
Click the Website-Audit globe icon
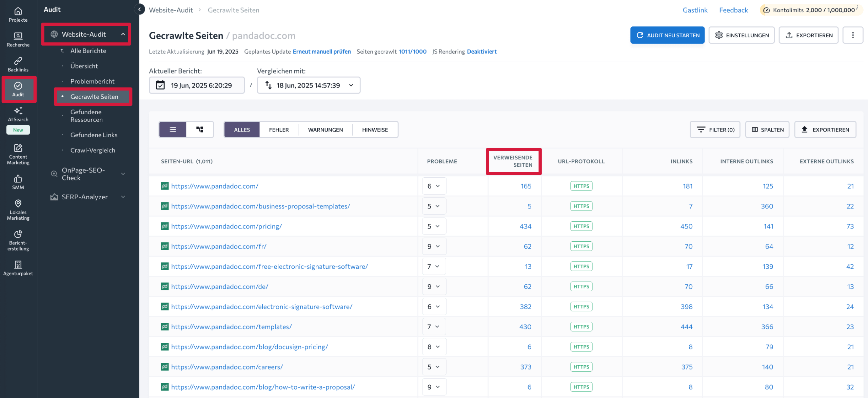point(54,34)
